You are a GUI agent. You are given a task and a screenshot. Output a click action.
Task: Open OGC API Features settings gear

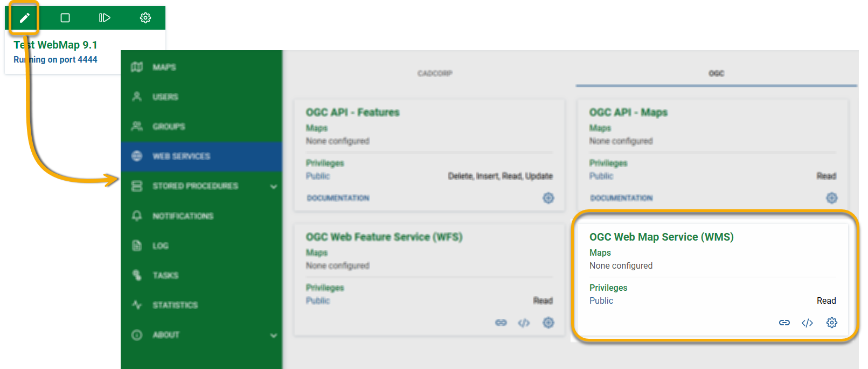point(548,198)
